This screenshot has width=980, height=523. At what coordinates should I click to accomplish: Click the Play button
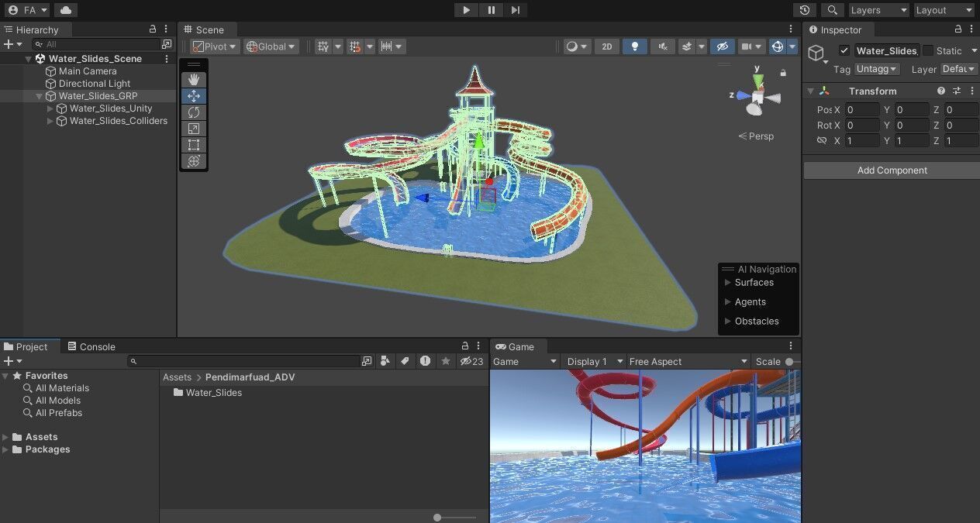click(466, 10)
